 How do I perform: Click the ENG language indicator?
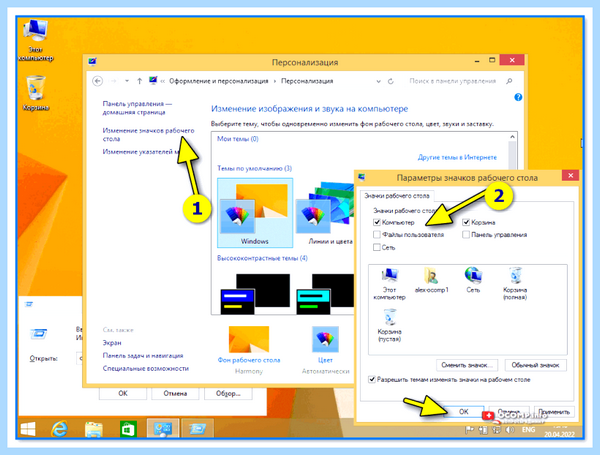click(528, 430)
